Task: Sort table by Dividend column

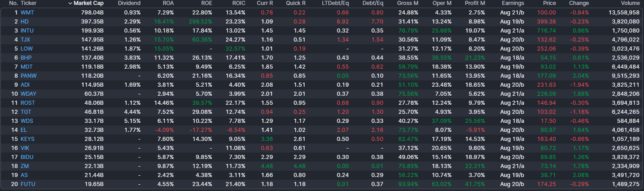Action: pos(129,3)
